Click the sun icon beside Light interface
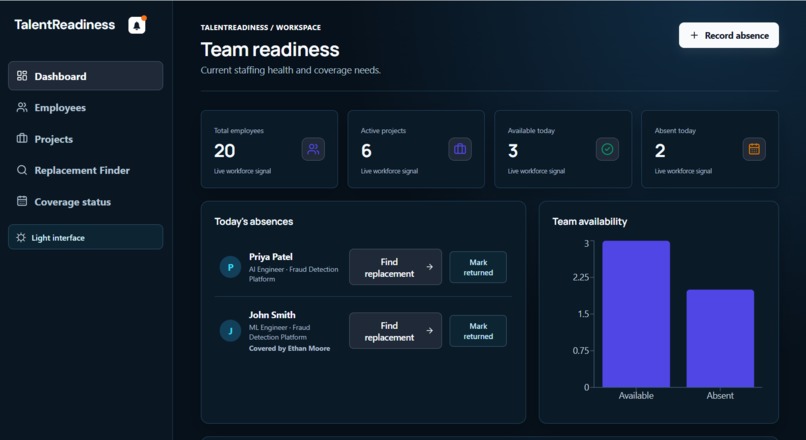 21,237
